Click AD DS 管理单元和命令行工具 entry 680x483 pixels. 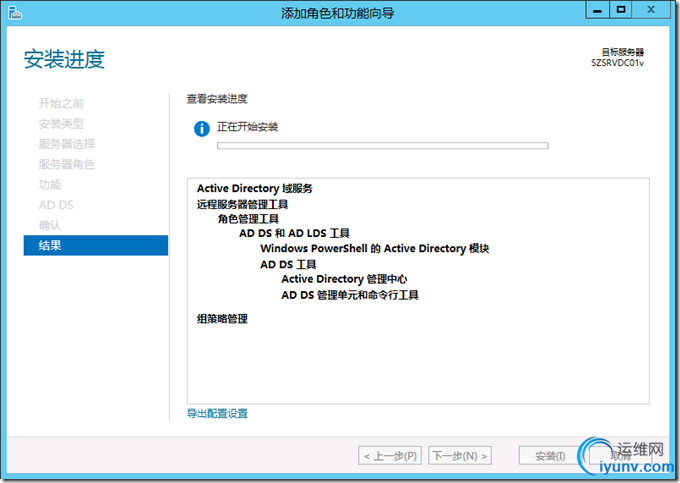[350, 295]
